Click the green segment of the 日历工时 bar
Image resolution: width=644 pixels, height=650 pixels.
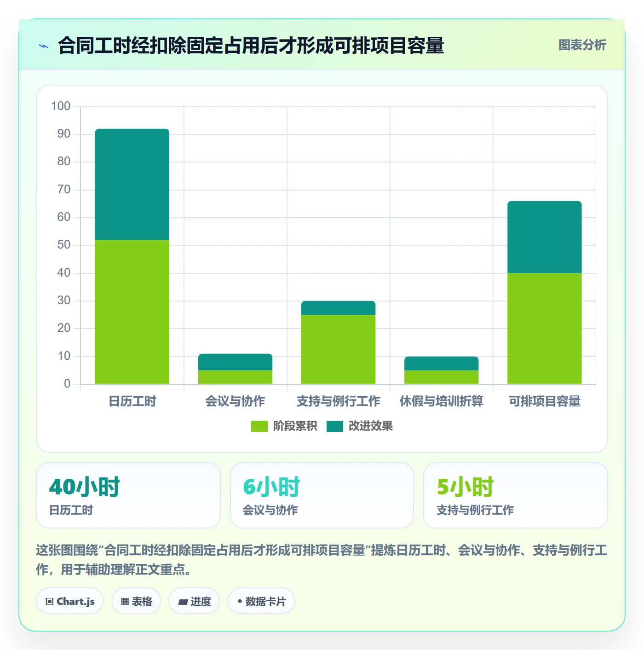(x=132, y=312)
